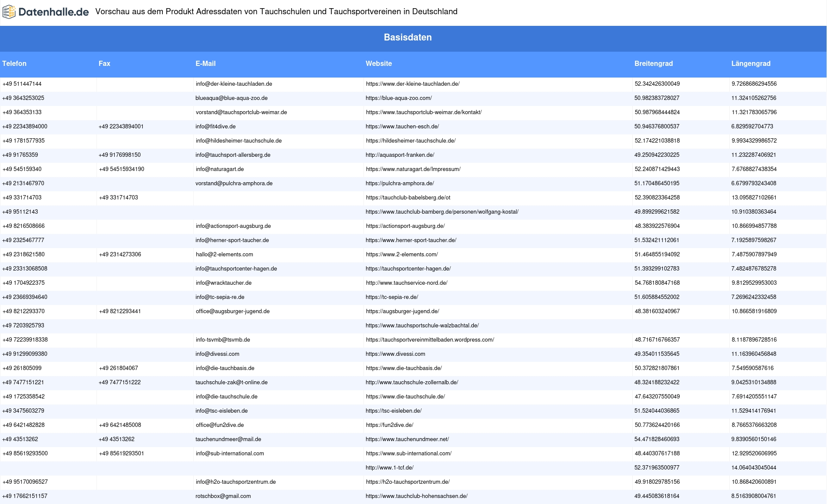Screen dimensions: 827x504
Task: Open http://aquasport-franken.de/ link
Action: [x=400, y=155]
